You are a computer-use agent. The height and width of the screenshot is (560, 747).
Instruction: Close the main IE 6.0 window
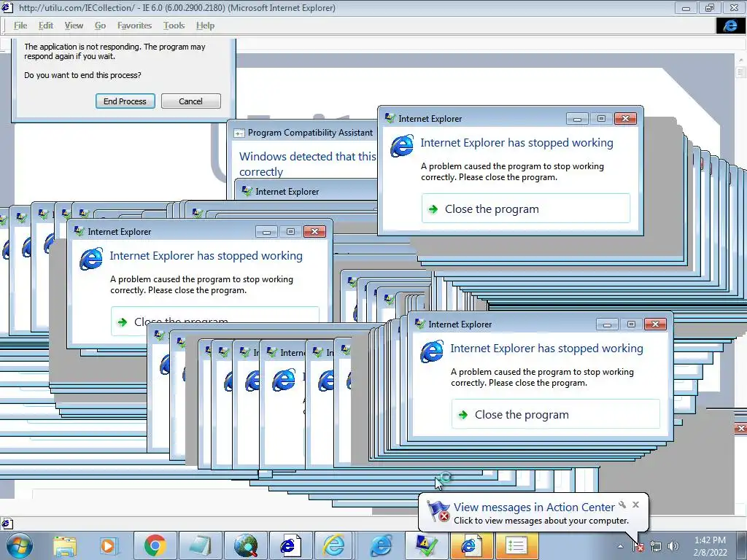tap(734, 7)
